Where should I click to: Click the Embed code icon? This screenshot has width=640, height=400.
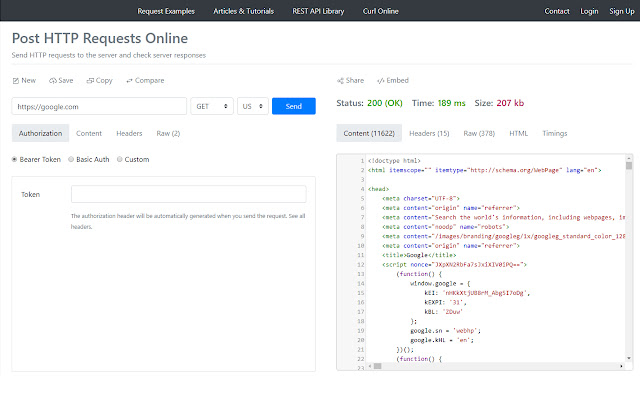[380, 80]
